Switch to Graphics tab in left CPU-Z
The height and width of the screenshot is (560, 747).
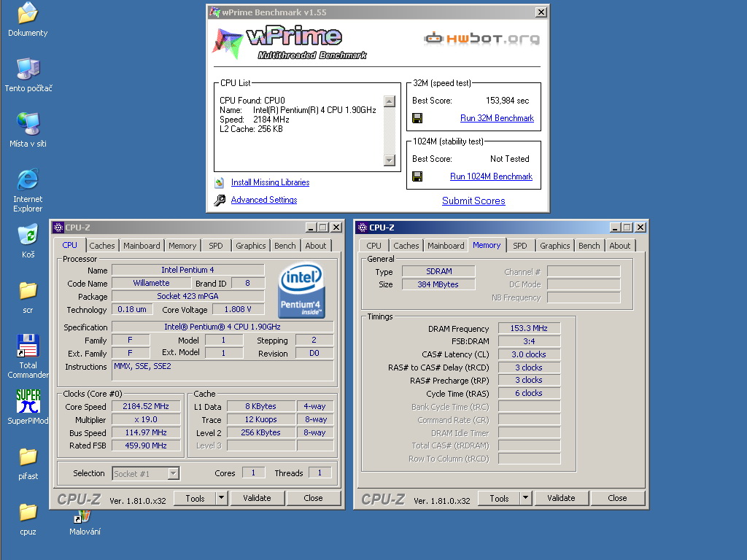click(251, 246)
